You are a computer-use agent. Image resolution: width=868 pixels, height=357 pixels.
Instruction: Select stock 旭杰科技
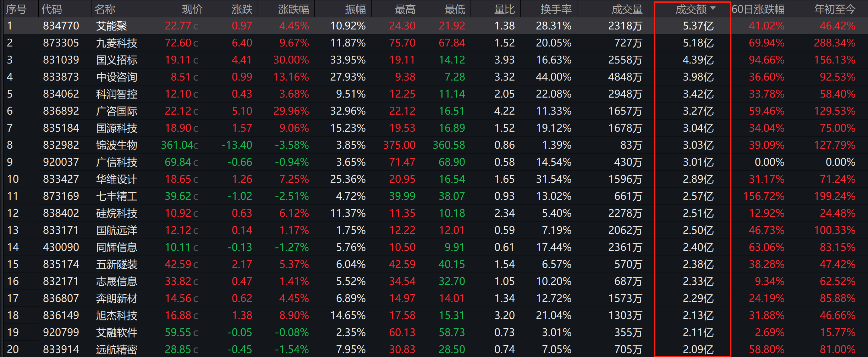116,315
